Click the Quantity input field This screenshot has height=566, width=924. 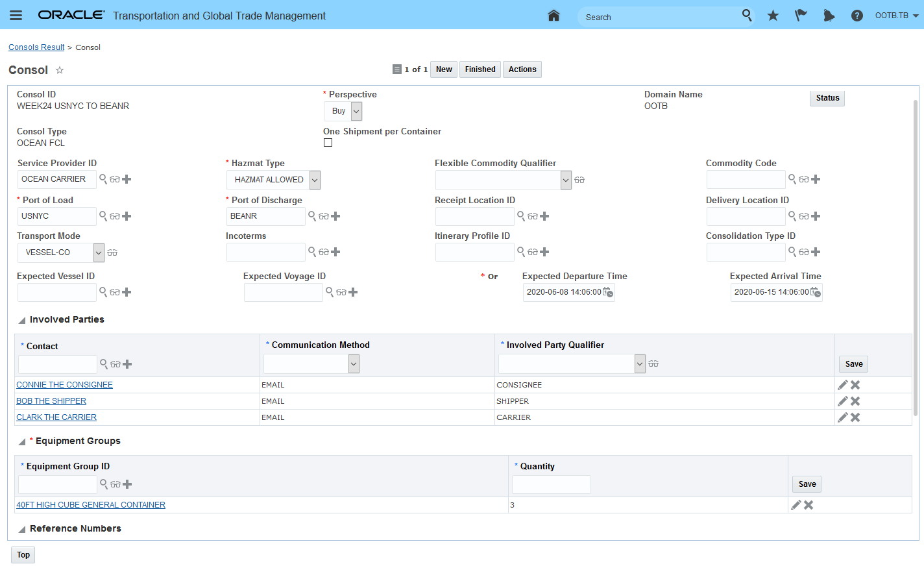click(x=552, y=484)
